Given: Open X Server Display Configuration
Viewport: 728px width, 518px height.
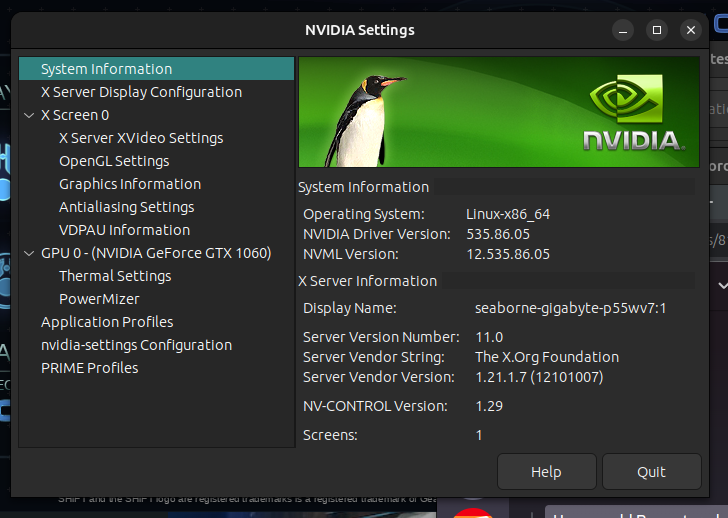Looking at the screenshot, I should [141, 92].
